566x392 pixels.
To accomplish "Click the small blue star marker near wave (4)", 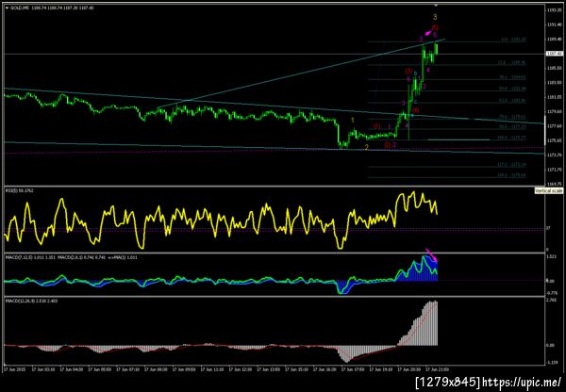I will (412, 115).
